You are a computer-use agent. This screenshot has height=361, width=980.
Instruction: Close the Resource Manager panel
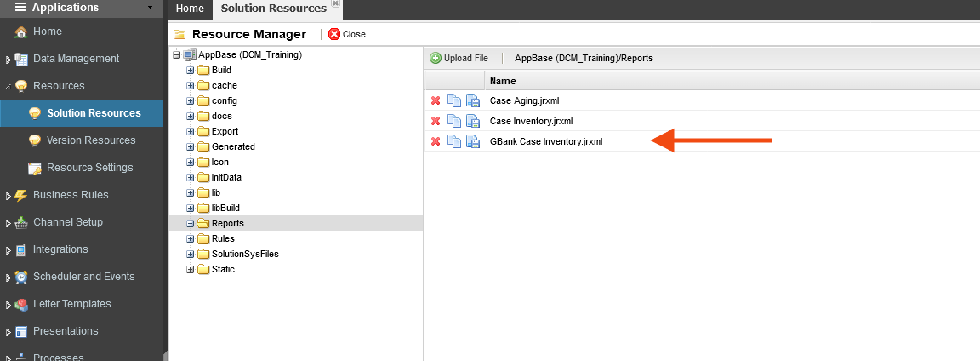pyautogui.click(x=347, y=34)
